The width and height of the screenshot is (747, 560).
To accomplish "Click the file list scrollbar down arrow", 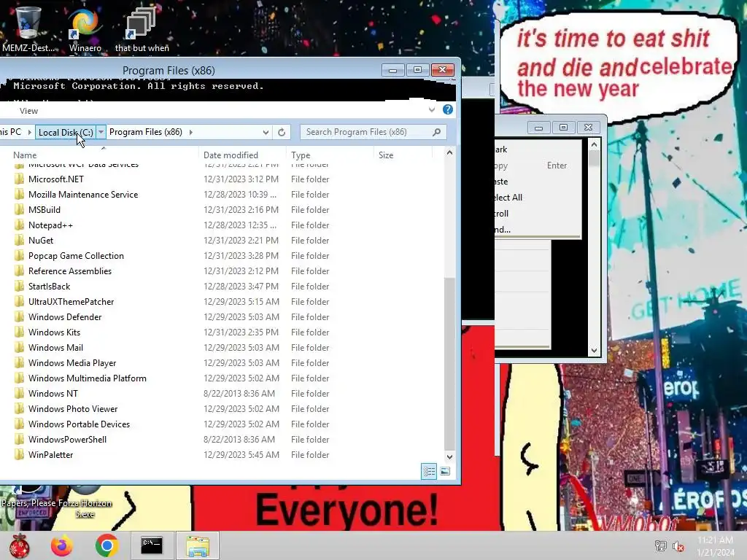I will coord(449,456).
